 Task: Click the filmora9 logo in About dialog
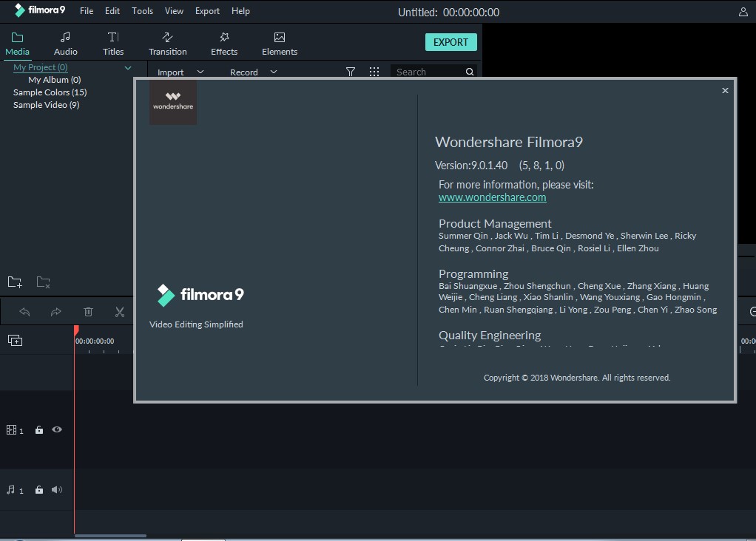(200, 295)
